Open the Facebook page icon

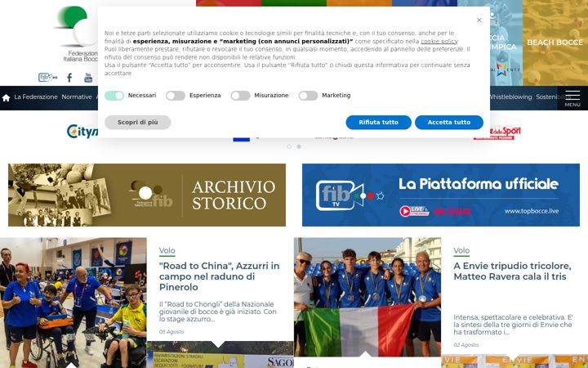point(69,78)
